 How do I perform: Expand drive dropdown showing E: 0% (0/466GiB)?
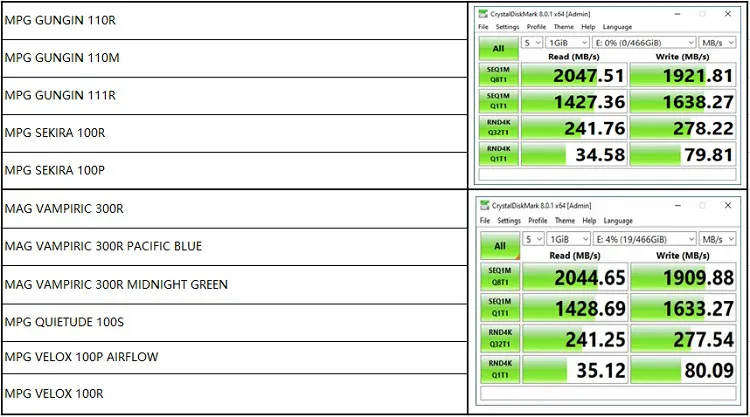[644, 43]
